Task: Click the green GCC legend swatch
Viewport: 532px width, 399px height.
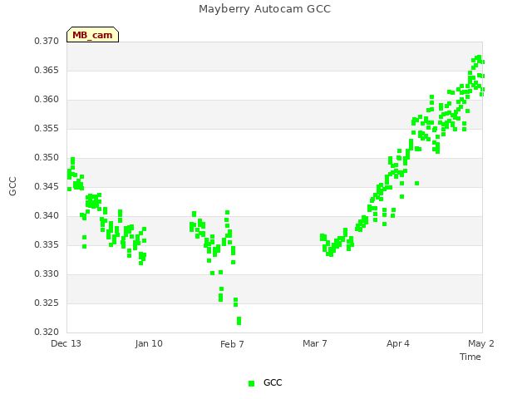Action: pos(251,383)
